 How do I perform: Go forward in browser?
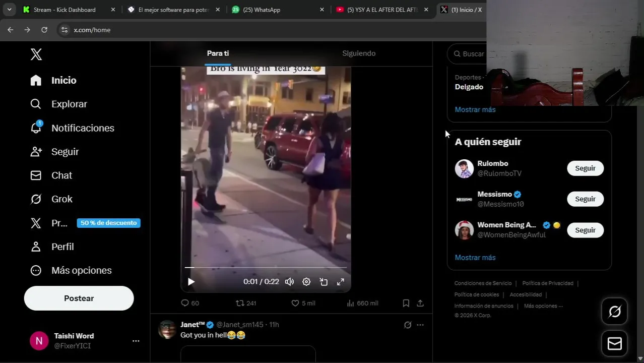click(27, 30)
